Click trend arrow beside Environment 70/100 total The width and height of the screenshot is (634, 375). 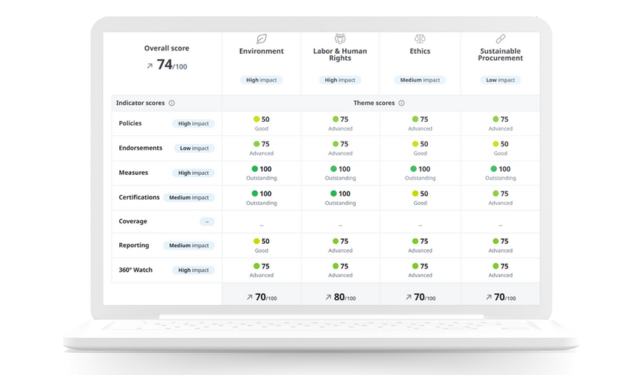[249, 297]
